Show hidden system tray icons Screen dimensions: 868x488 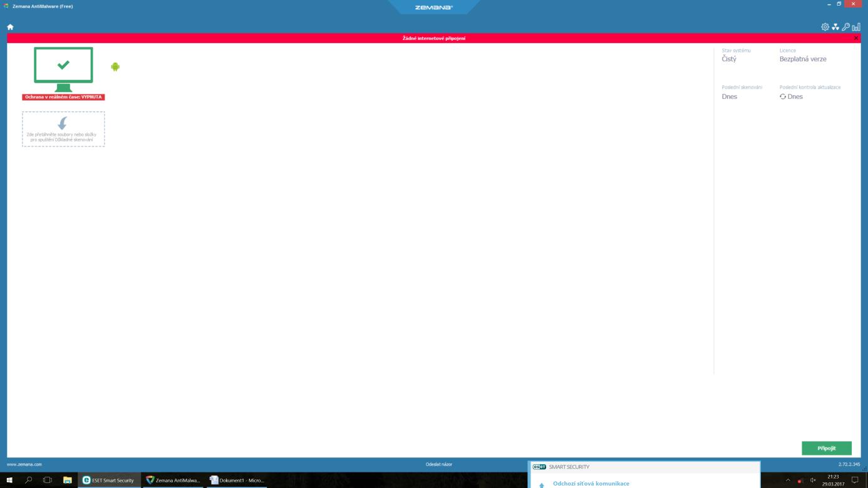788,480
